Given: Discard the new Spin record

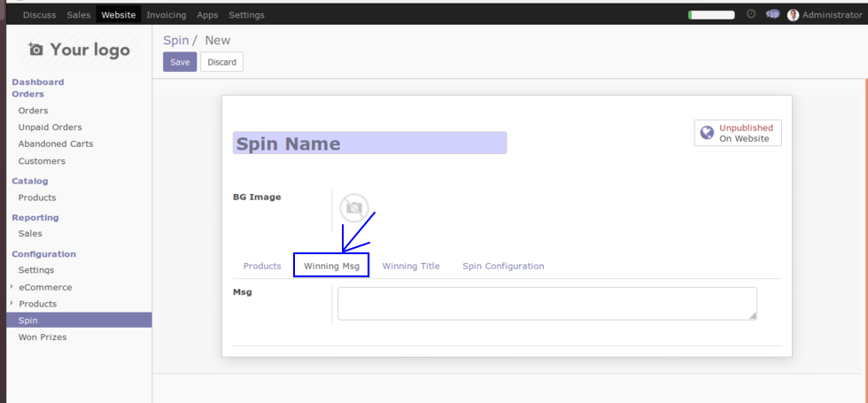Looking at the screenshot, I should click(222, 62).
